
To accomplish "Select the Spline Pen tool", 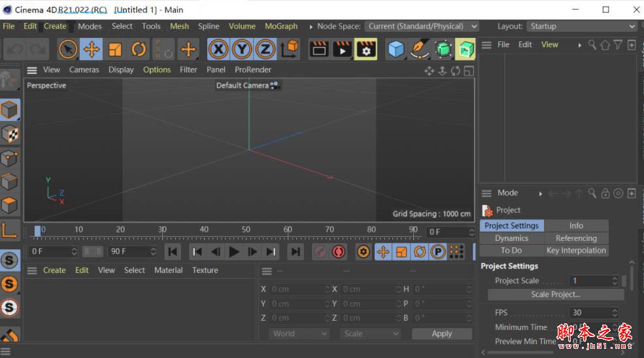I will click(x=419, y=50).
